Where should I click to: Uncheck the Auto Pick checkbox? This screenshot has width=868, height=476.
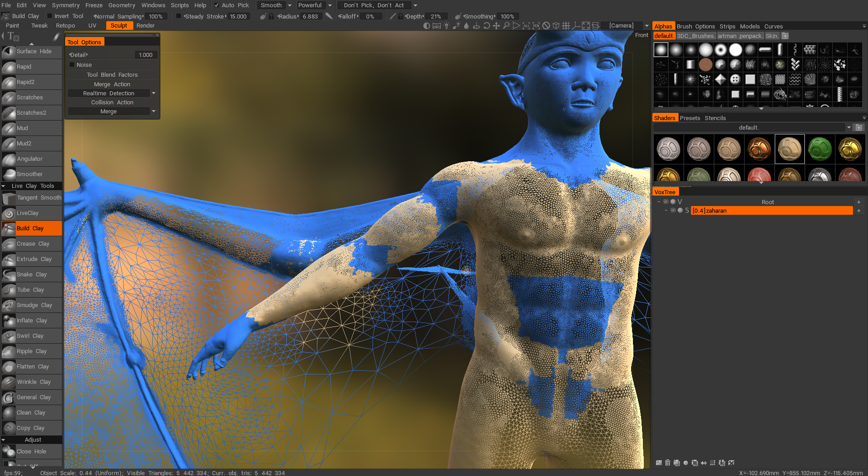[x=217, y=5]
